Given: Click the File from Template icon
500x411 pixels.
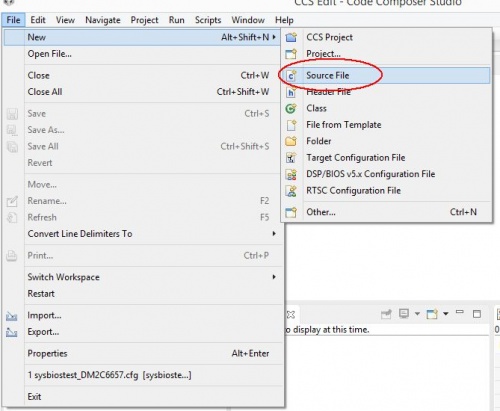Looking at the screenshot, I should [292, 125].
